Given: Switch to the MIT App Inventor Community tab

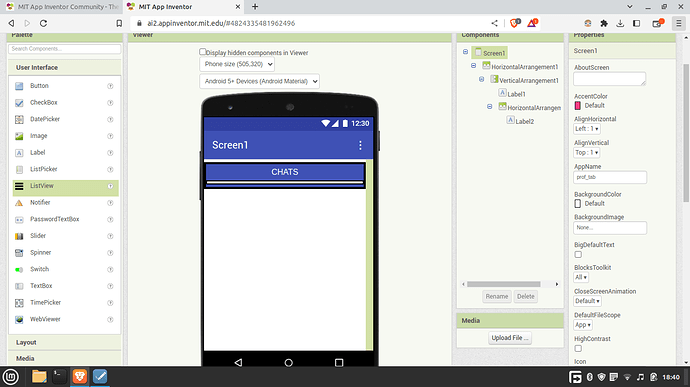Looking at the screenshot, I should (63, 7).
